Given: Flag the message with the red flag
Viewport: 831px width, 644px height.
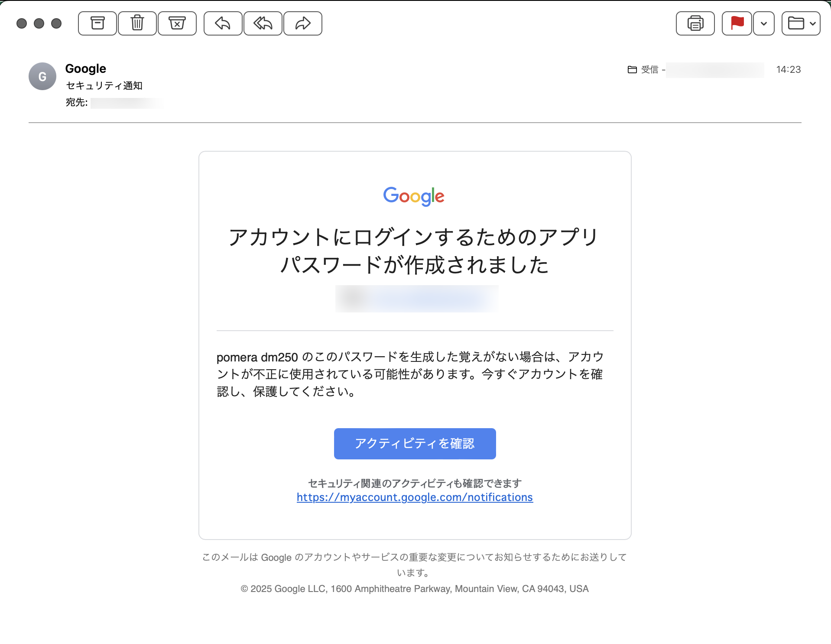Looking at the screenshot, I should coord(737,23).
